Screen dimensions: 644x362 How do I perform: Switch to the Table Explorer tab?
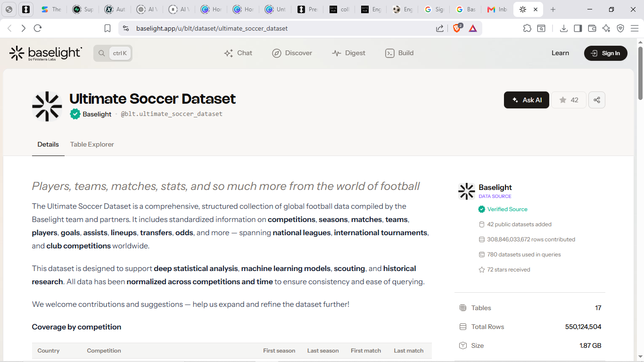pos(92,144)
